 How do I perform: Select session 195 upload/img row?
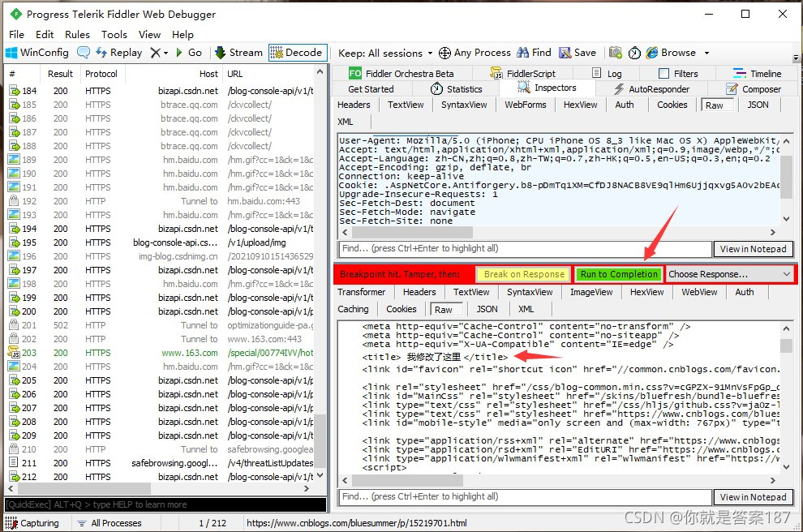tap(161, 242)
